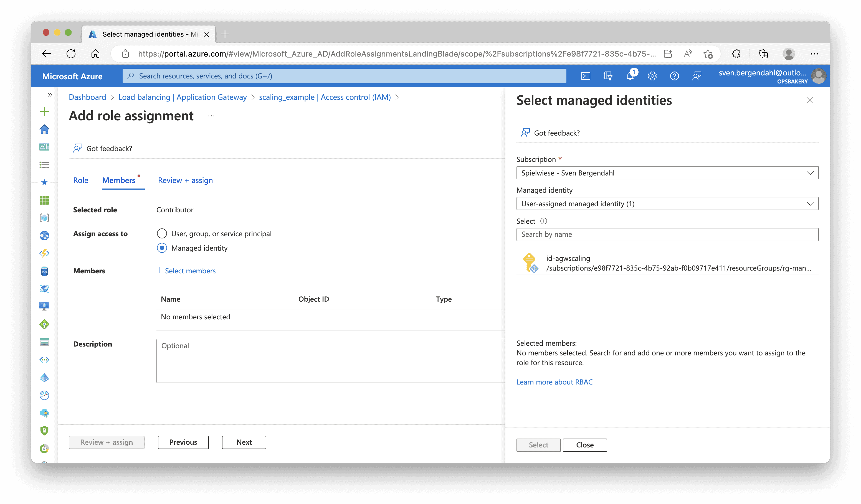Go to the Review + assign tab
Screen dimensions: 861x504
(185, 180)
